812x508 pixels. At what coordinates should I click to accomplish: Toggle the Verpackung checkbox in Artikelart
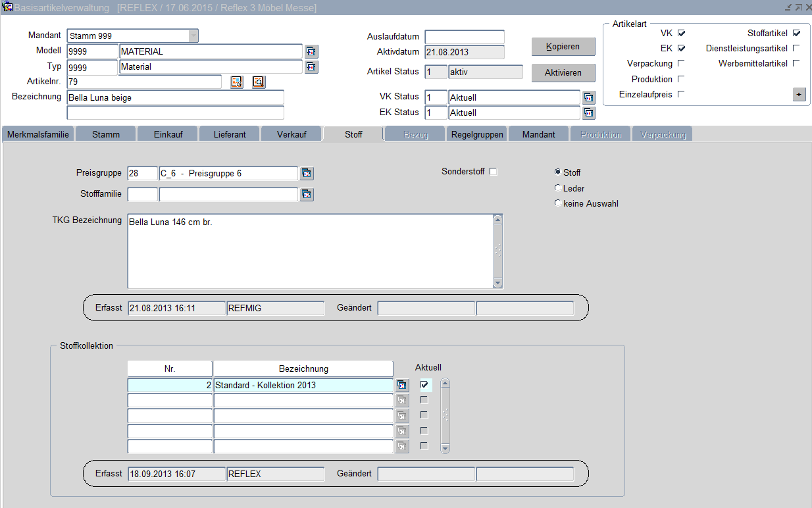[x=681, y=63]
